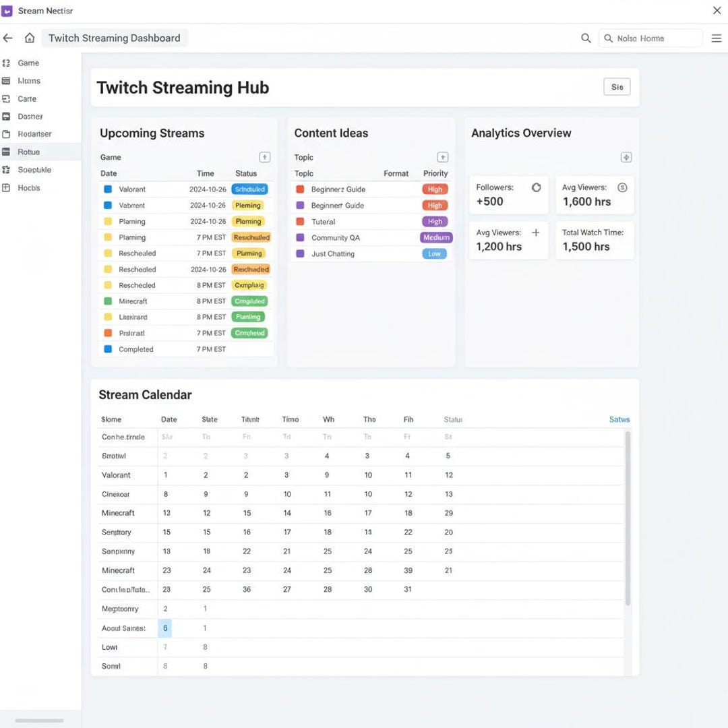
Task: Click the Priority column header
Action: pyautogui.click(x=435, y=174)
